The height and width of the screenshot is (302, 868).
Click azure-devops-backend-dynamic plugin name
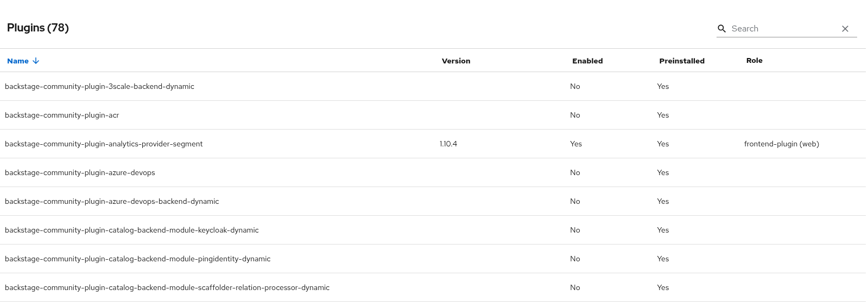tap(112, 201)
